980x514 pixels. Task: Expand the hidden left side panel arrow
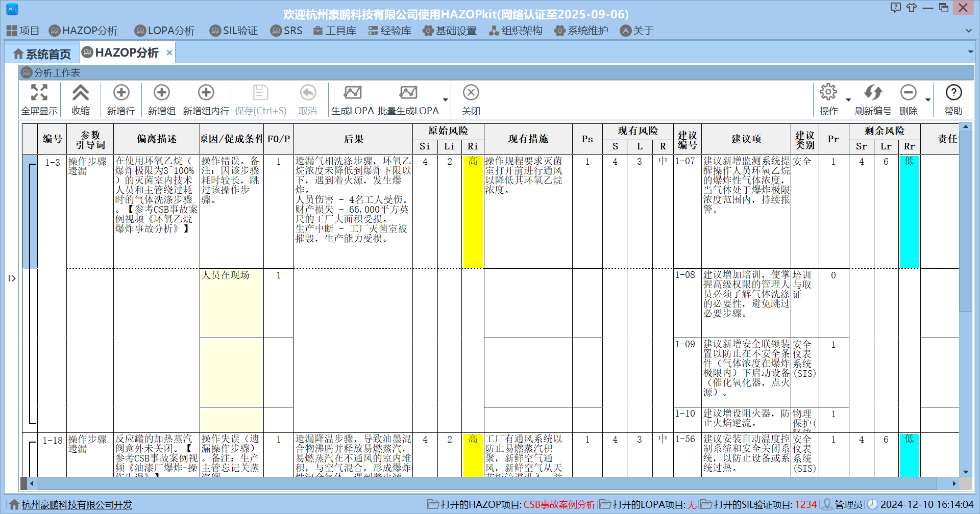tap(12, 278)
